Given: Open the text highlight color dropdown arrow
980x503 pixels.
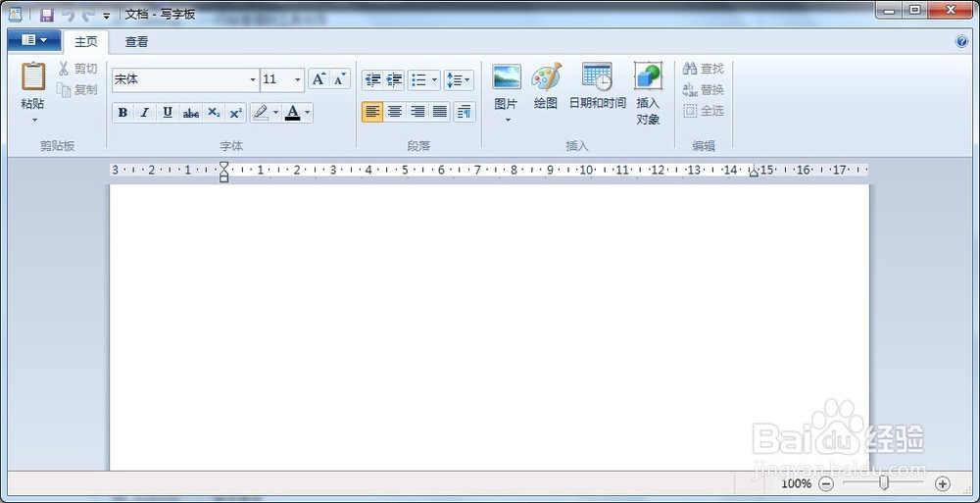Looking at the screenshot, I should [275, 113].
